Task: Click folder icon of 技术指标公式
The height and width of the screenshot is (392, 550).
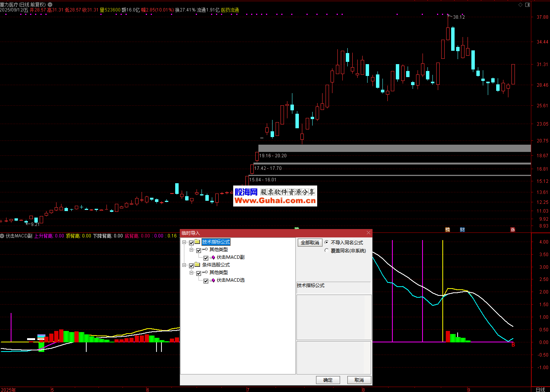Action: pos(197,242)
